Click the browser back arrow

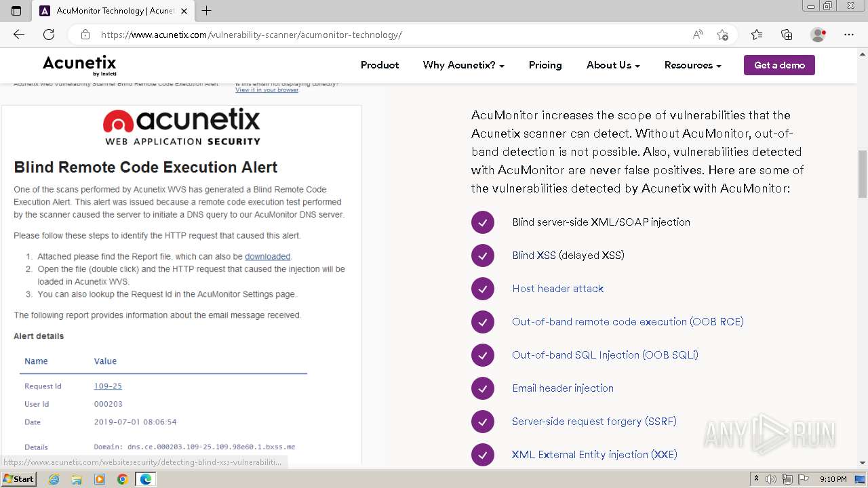tap(19, 35)
